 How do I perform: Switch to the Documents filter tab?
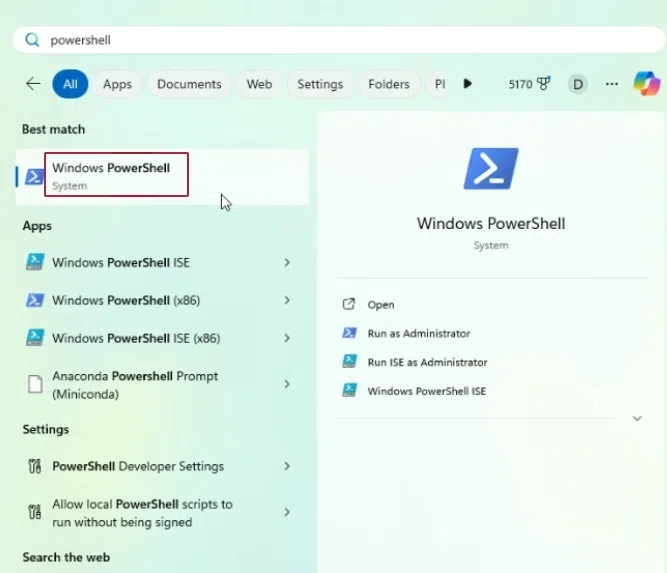(189, 84)
